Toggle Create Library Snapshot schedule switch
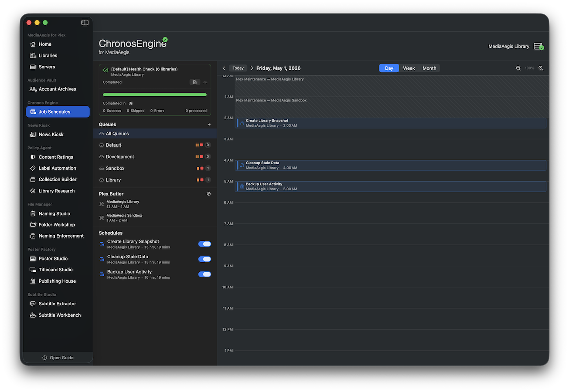 point(204,244)
